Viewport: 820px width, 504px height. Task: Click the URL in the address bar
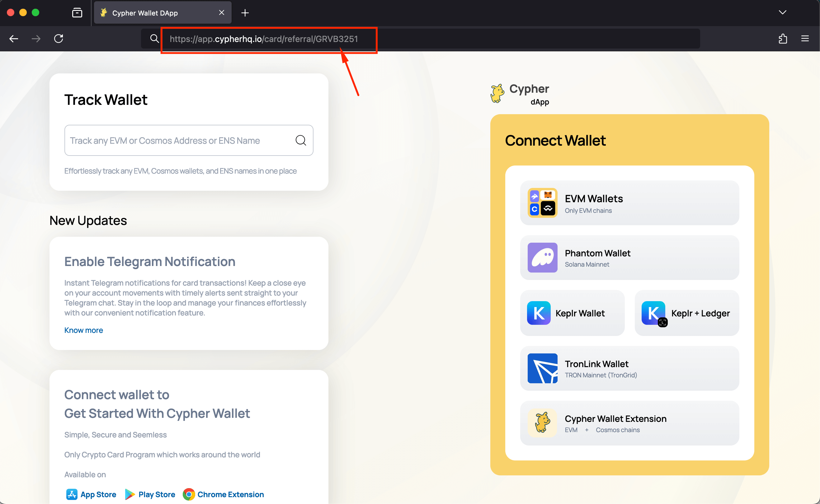pyautogui.click(x=264, y=39)
